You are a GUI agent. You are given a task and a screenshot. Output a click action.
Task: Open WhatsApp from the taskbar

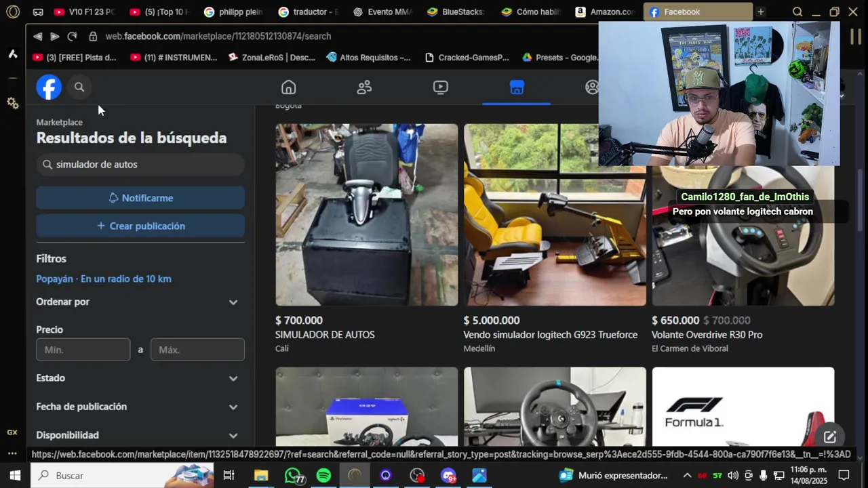[x=293, y=476]
